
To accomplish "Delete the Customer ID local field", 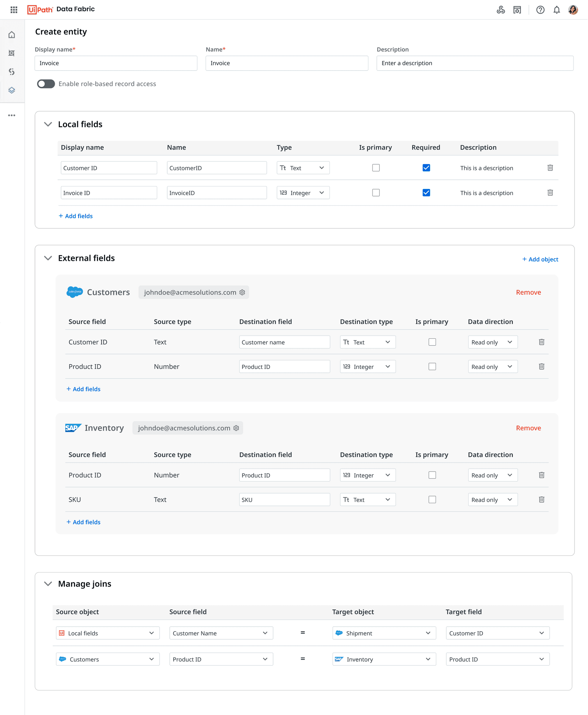I will tap(550, 168).
